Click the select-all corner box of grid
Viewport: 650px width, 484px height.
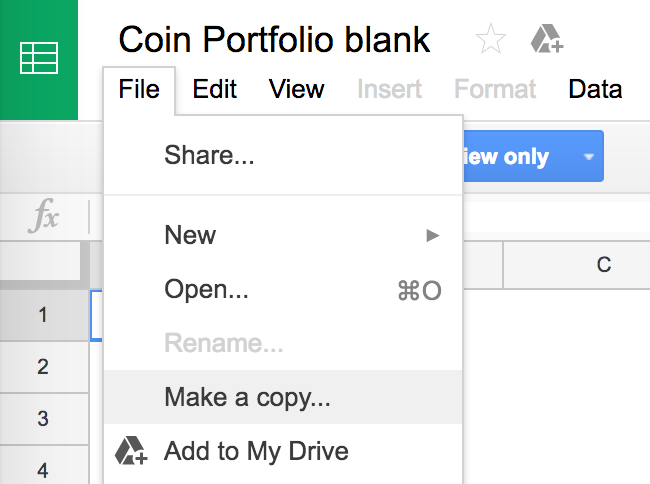pos(40,261)
